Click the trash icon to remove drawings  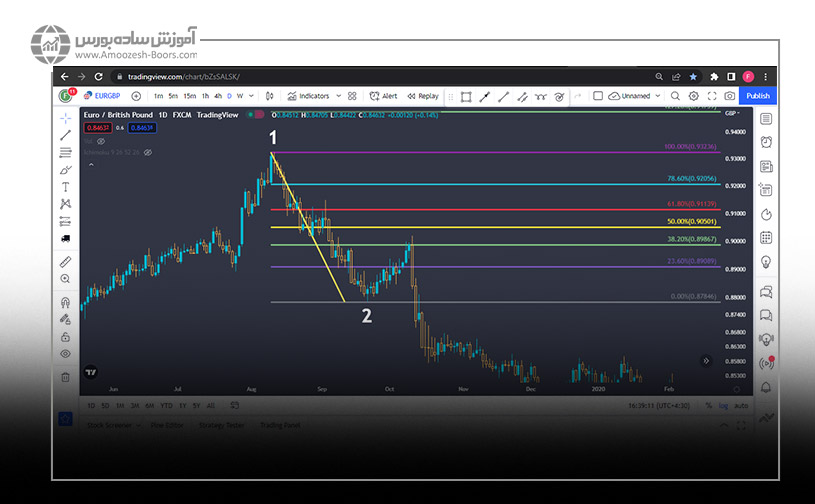tap(65, 377)
